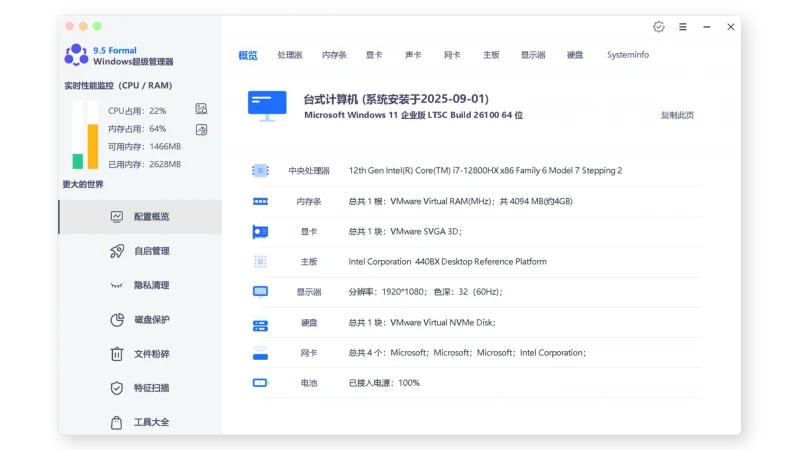The width and height of the screenshot is (800, 450).
Task: Click the network adapters Microsoft; Intel text
Action: [x=467, y=353]
